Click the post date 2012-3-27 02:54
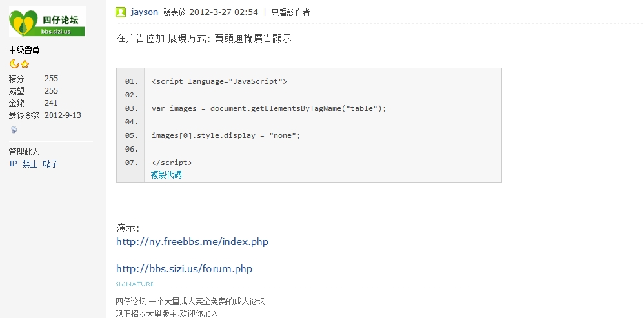This screenshot has height=318, width=644. click(223, 12)
